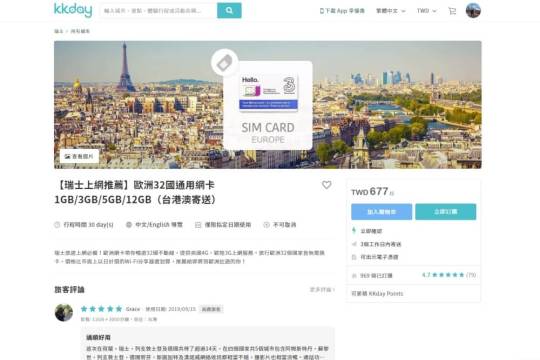This screenshot has width=540, height=360.
Task: Click the non-cancellable info icon
Action: tap(266, 225)
